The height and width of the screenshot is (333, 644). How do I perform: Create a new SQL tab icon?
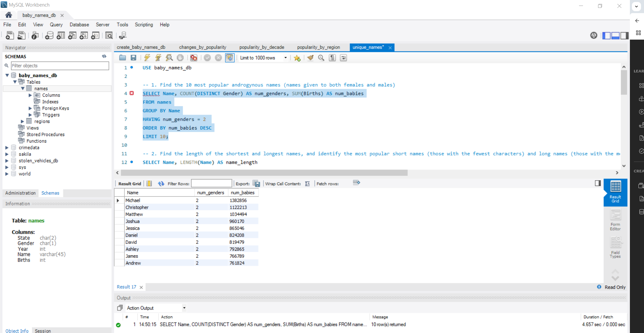pyautogui.click(x=10, y=35)
